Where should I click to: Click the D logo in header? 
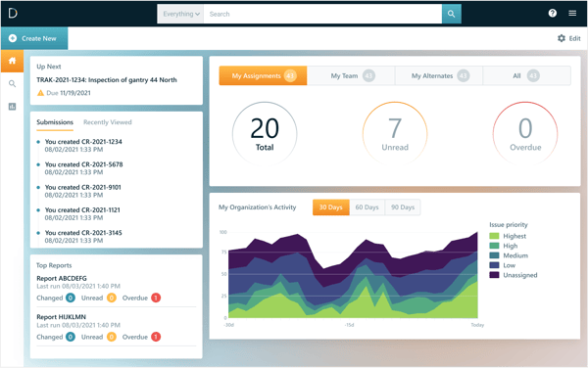pos(13,14)
